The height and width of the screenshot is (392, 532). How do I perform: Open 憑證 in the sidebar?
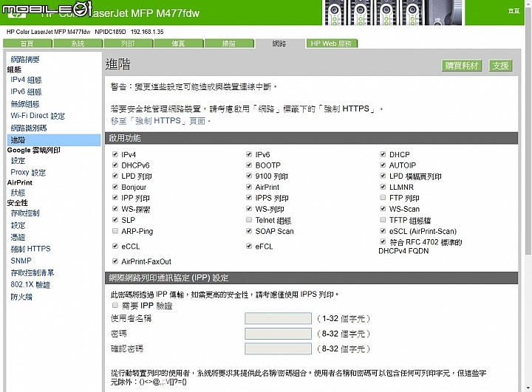click(18, 237)
